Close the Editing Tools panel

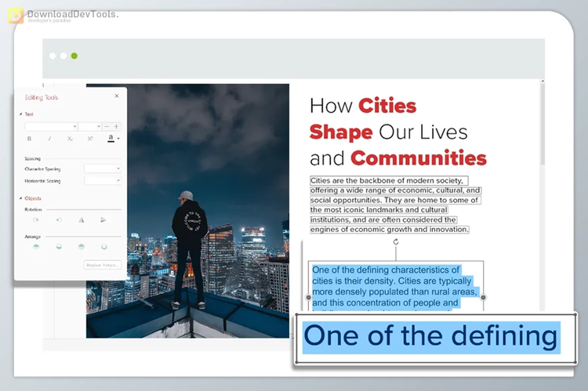pos(117,96)
